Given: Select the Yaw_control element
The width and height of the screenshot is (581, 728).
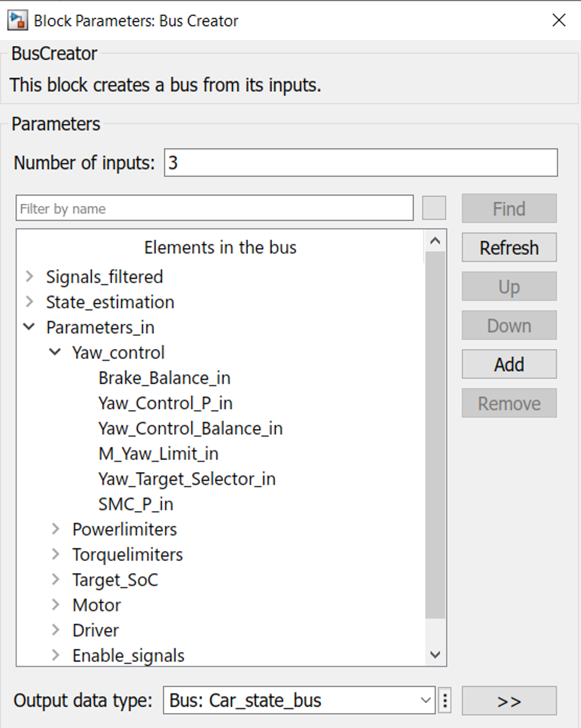Looking at the screenshot, I should (119, 353).
